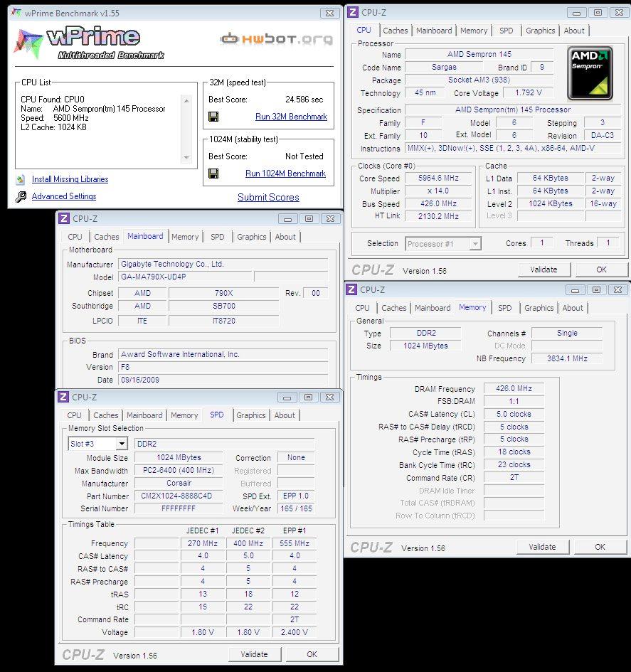This screenshot has height=672, width=631.
Task: Switch to SPD tab in CPU window
Action: click(507, 31)
